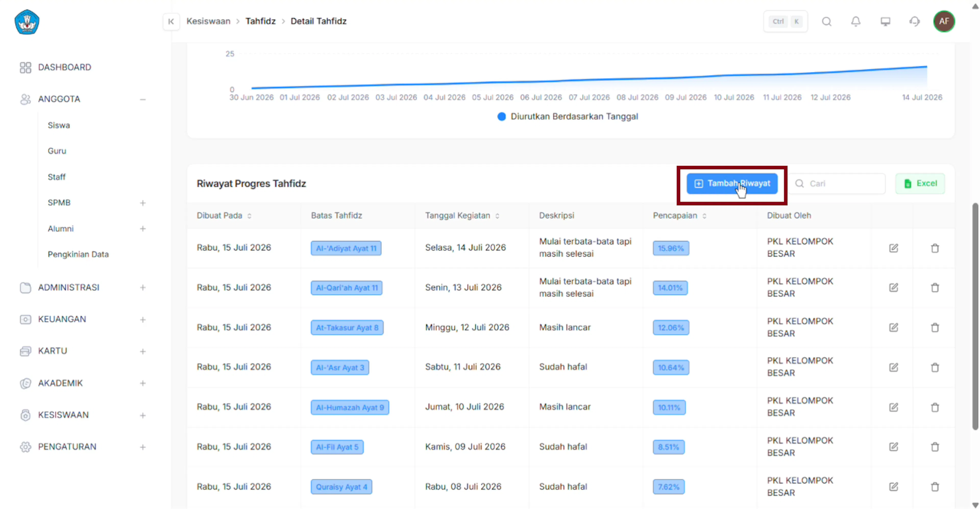
Task: Click the Al-Humazah Ayat 9 badge
Action: pos(350,407)
